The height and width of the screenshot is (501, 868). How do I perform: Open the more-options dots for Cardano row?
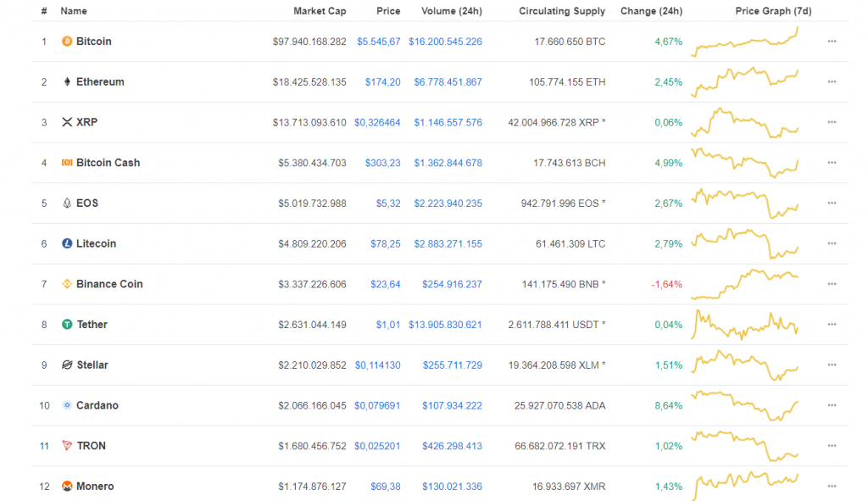[x=832, y=405]
